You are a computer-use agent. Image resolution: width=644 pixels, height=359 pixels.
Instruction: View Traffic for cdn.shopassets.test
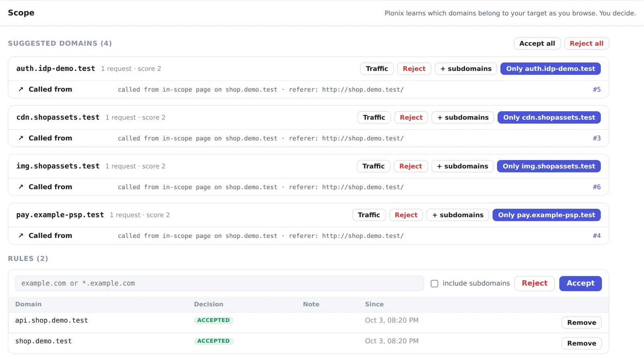(374, 117)
